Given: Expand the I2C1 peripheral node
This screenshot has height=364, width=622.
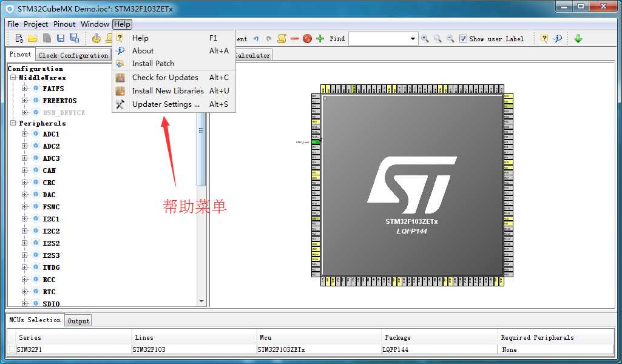Looking at the screenshot, I should 25,218.
